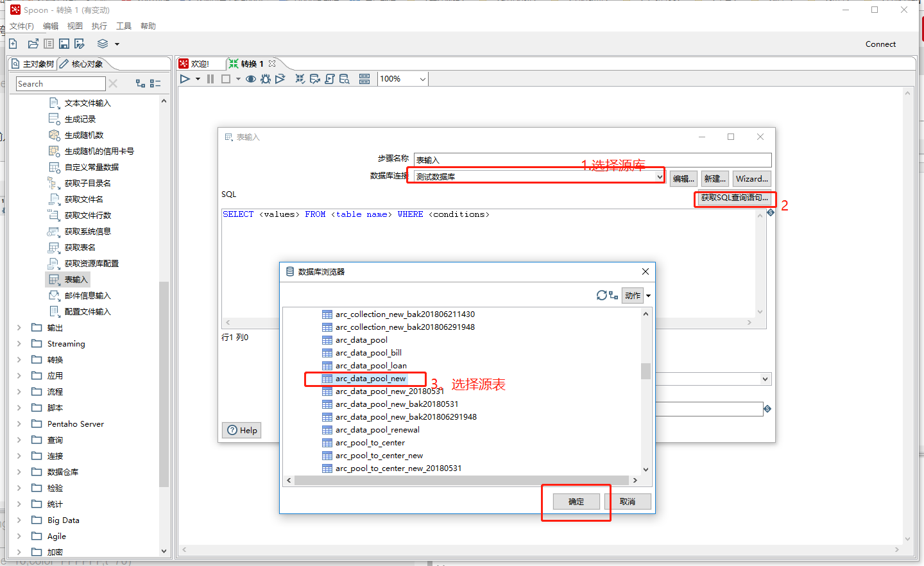Click the 获取SQL查询语句... button
The width and height of the screenshot is (924, 566).
pos(734,198)
